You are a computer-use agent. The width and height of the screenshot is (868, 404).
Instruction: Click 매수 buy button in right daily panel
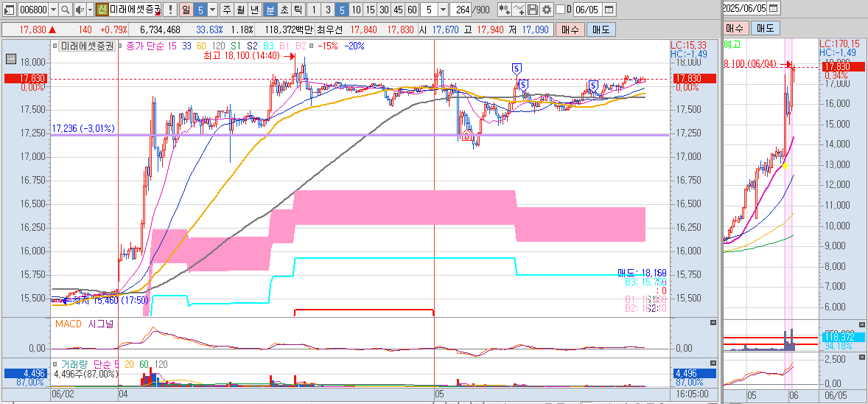(735, 27)
